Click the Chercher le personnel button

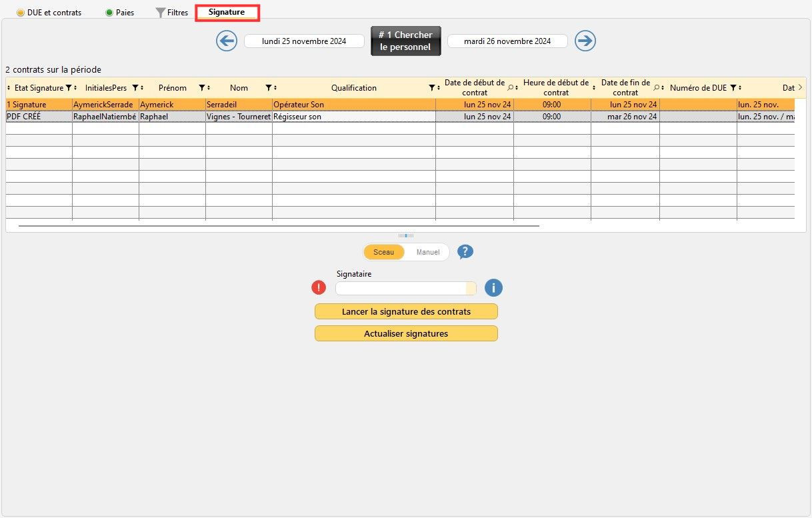[x=406, y=41]
